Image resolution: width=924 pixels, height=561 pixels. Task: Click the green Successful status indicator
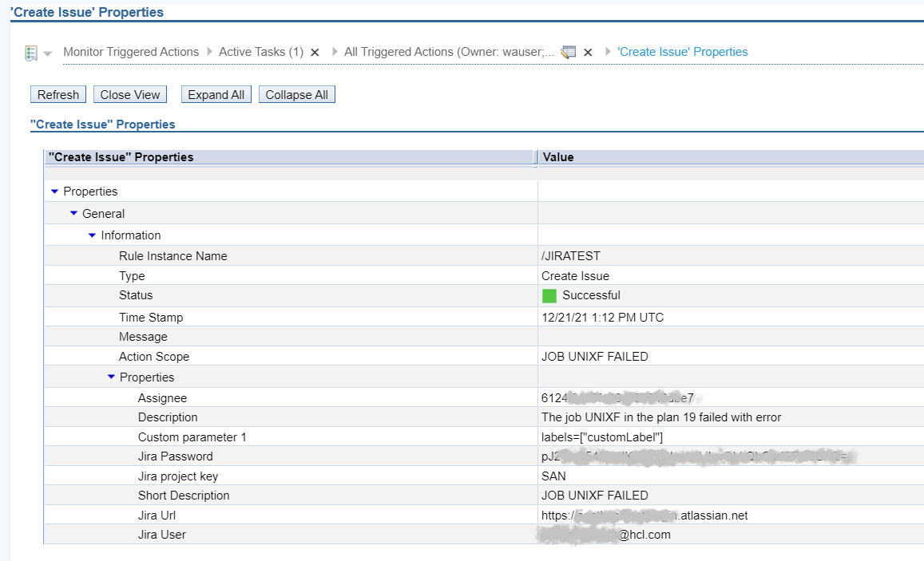549,296
